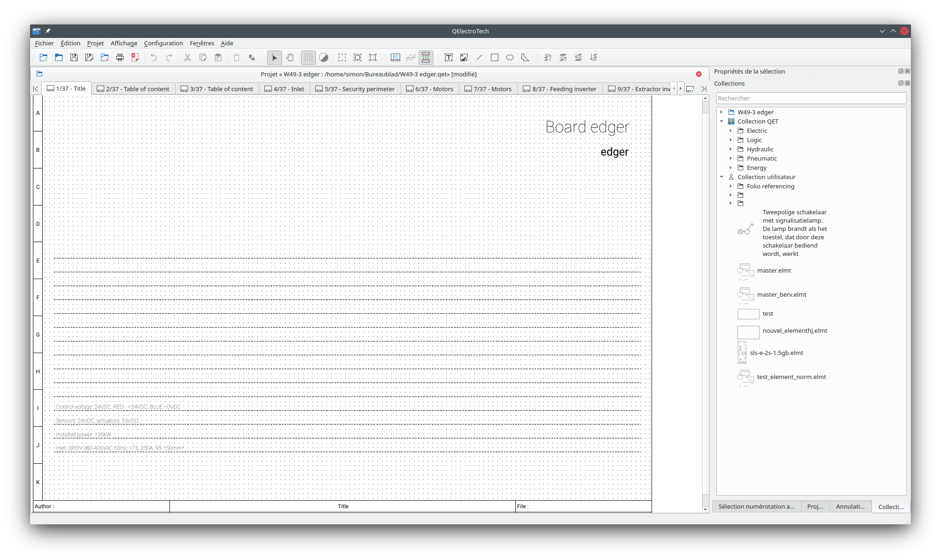Toggle the grid display button
Screen dimensions: 941x560
[308, 57]
